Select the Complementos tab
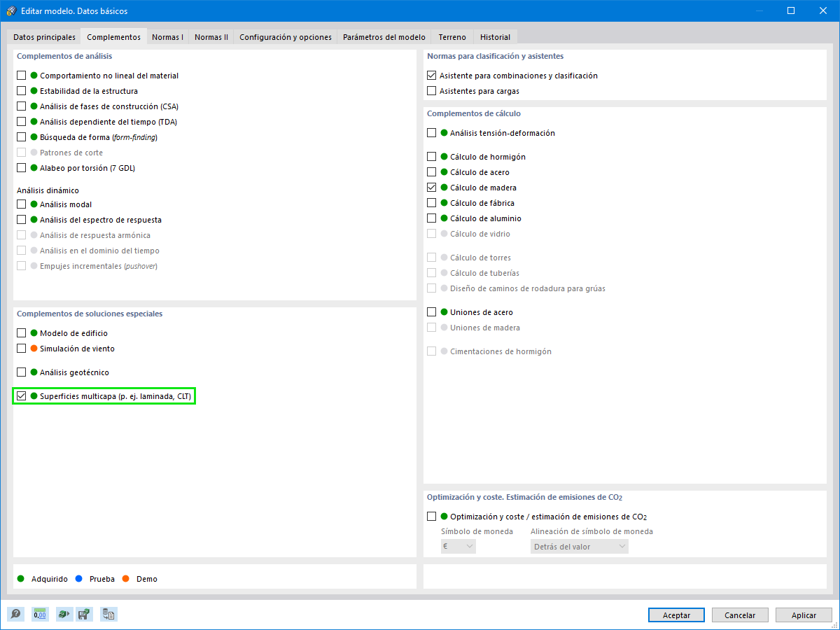 [113, 37]
